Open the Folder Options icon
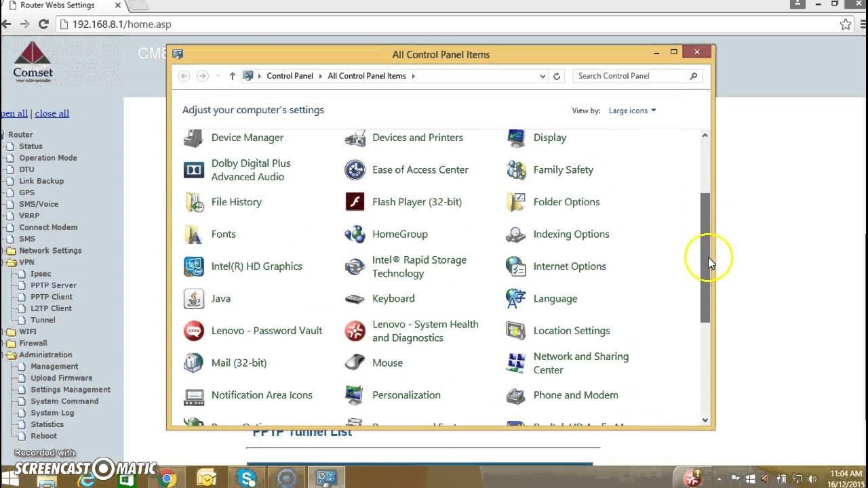Image resolution: width=868 pixels, height=488 pixels. (x=516, y=202)
